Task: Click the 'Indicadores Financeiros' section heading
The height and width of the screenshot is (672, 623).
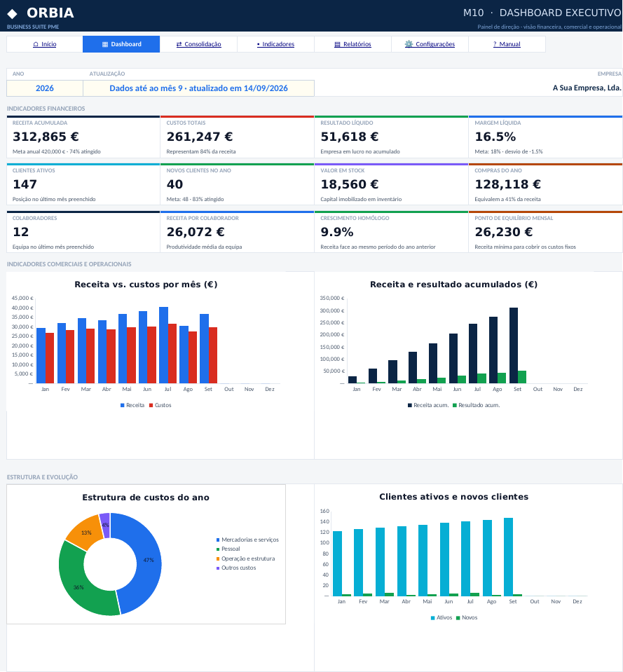Action: tap(46, 109)
